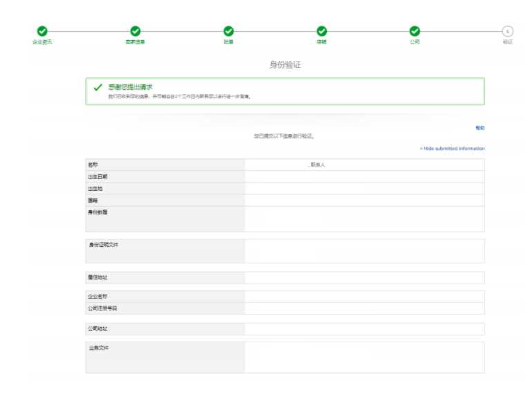
Task: Click the 您已提交以下信息进行验证 text
Action: tap(285, 136)
